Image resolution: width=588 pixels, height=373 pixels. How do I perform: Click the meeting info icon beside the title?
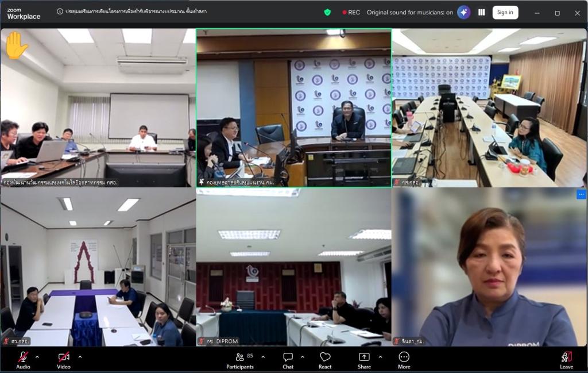60,11
